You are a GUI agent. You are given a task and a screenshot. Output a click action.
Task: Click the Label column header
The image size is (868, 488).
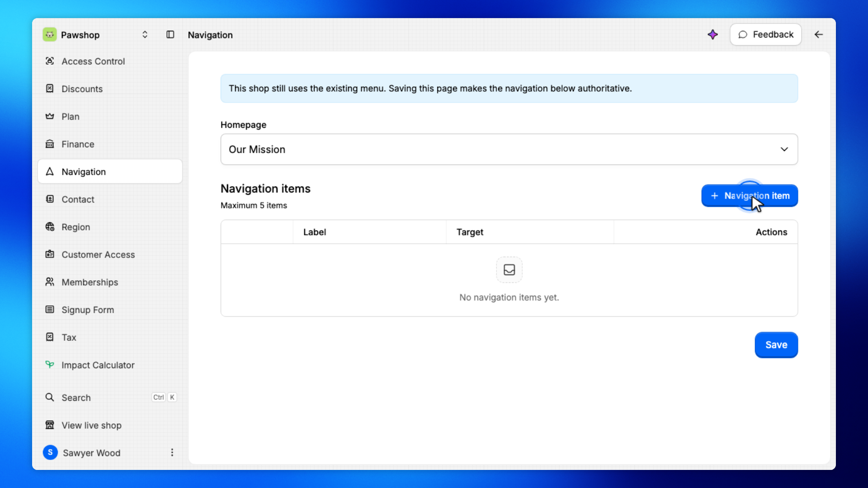(315, 232)
